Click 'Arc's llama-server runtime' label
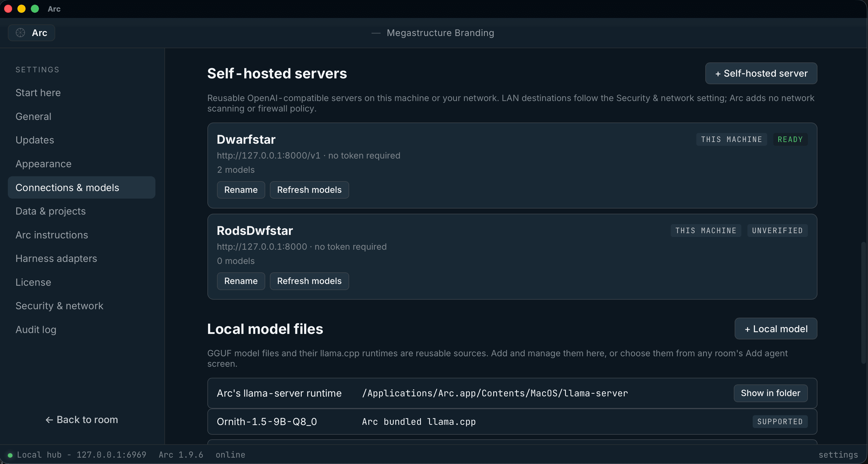 point(279,393)
